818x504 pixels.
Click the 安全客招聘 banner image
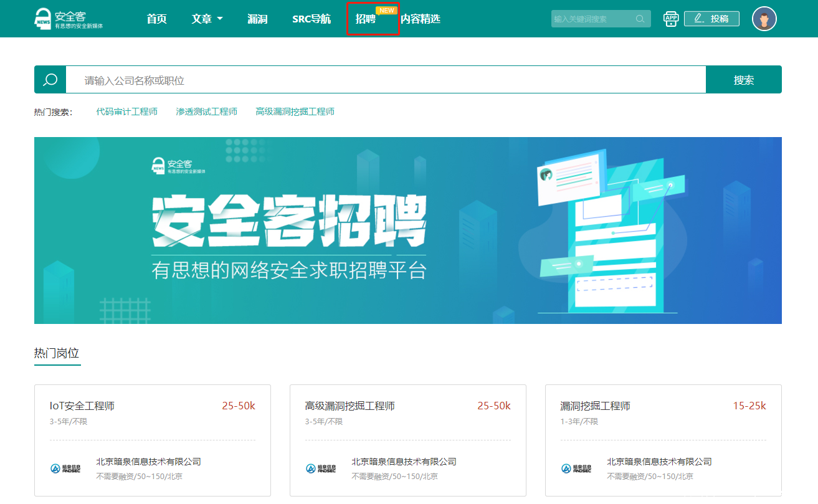407,231
